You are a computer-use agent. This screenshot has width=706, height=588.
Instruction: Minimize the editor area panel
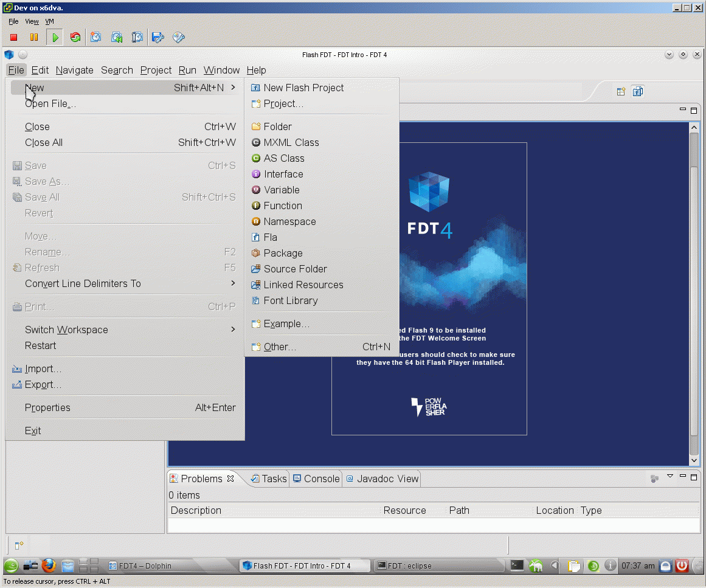(682, 109)
